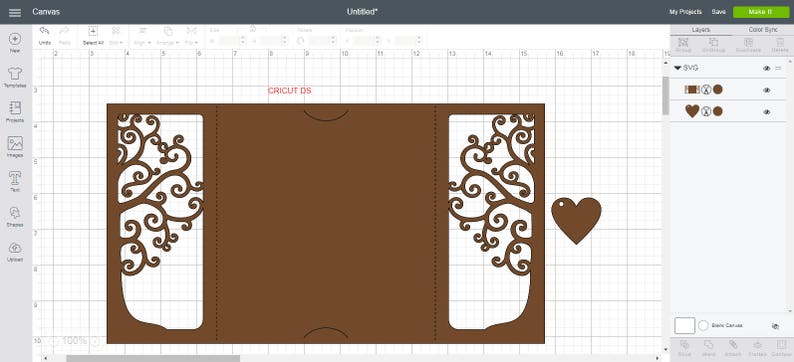Click the white Blank Canvas color swatch
This screenshot has width=794, height=362.
coord(685,326)
